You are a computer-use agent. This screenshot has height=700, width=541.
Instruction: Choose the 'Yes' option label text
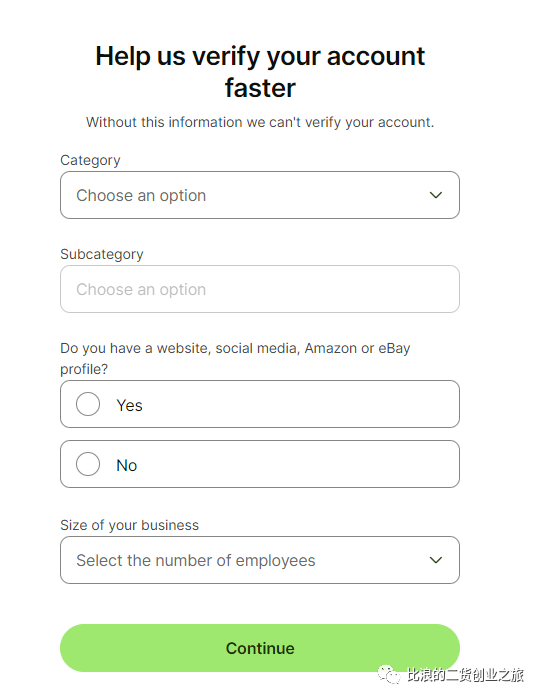[x=129, y=405]
